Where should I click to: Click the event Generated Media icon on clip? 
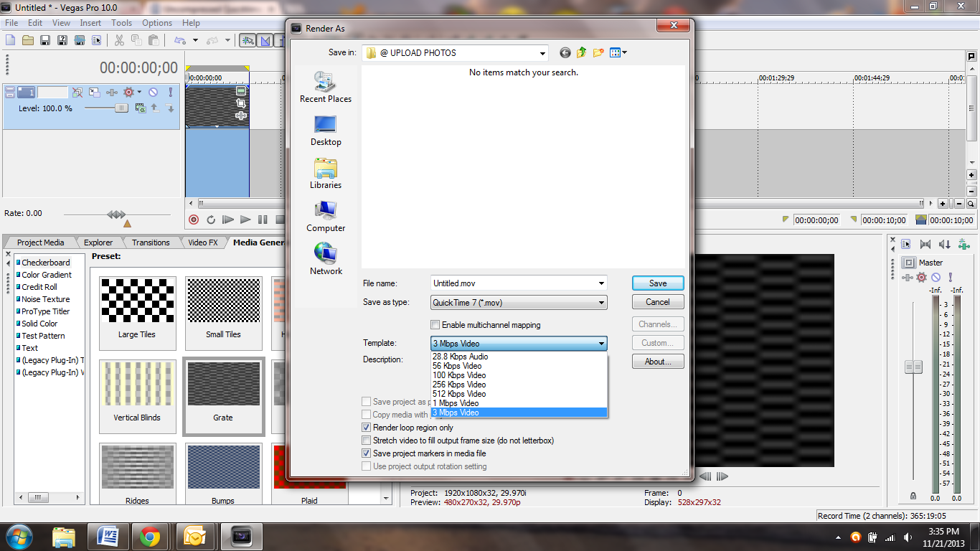(241, 90)
